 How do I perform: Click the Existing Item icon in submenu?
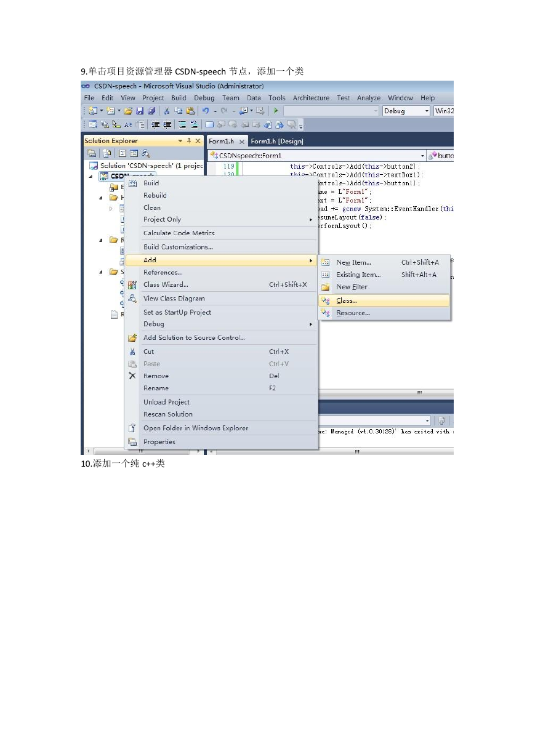(x=326, y=275)
